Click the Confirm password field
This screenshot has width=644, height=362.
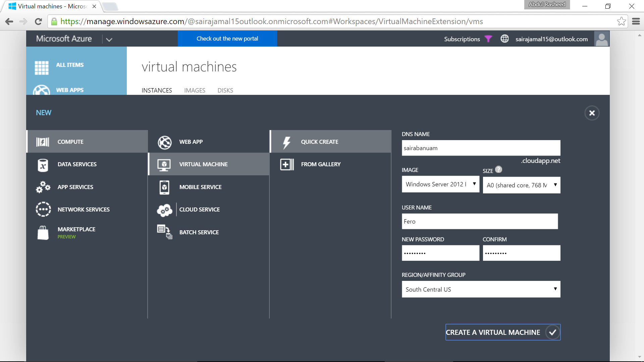[x=522, y=253]
